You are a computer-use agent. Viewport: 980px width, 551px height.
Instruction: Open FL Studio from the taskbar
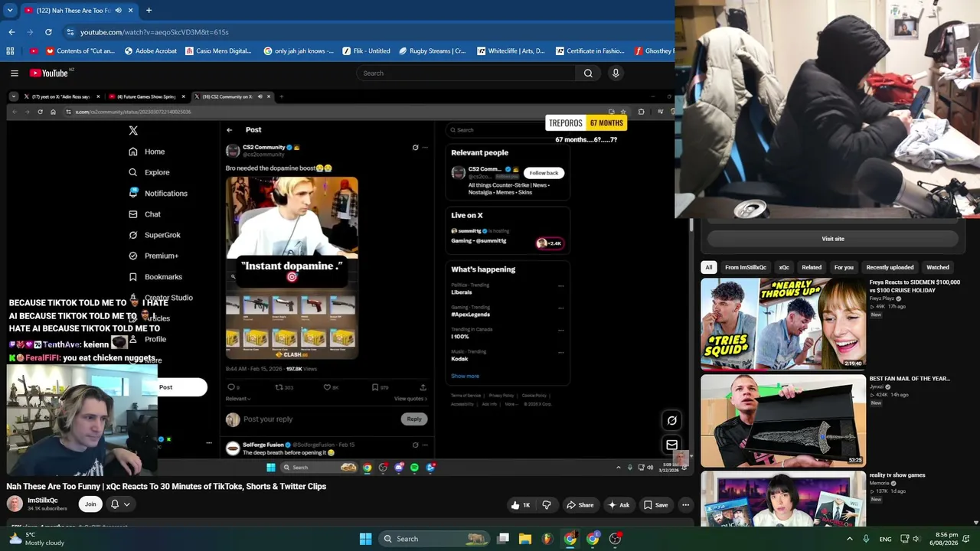[547, 539]
